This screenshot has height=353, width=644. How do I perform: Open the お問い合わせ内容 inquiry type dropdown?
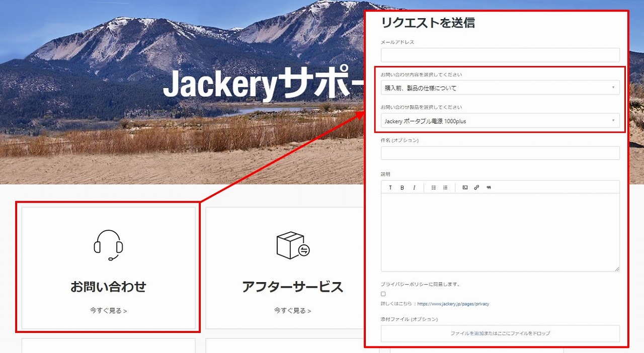click(500, 88)
